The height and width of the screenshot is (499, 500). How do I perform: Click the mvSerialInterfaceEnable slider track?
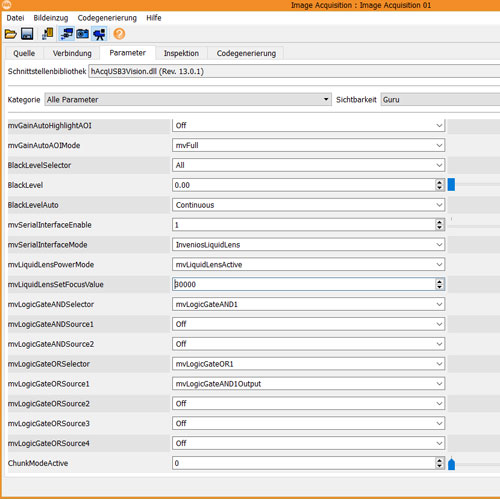point(474,226)
